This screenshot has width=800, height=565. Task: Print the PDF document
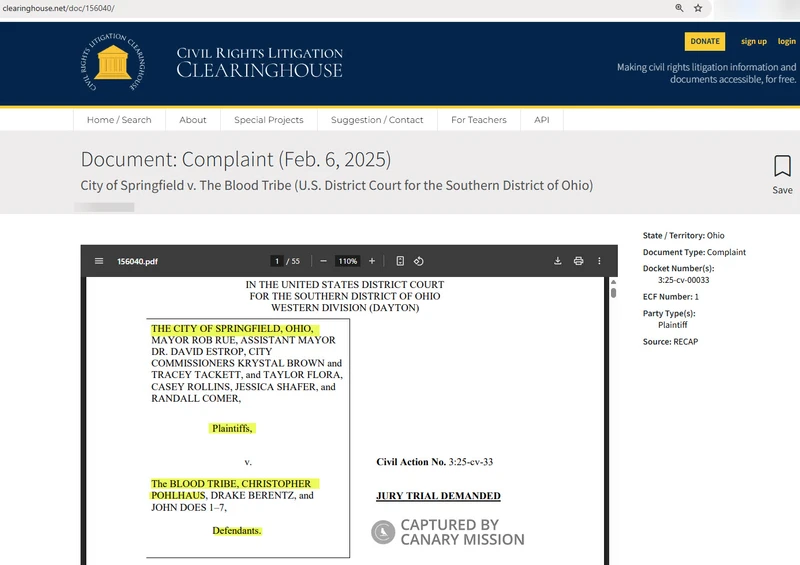pos(578,261)
